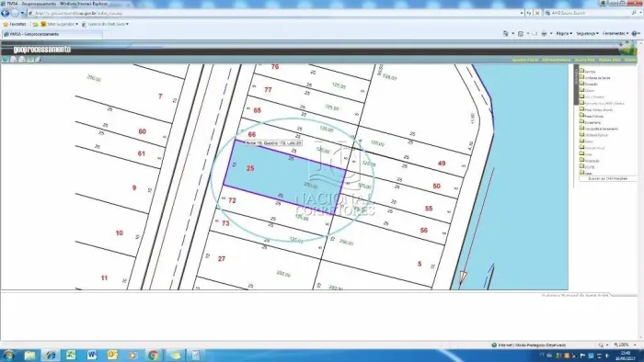Expand the Educação layer folder
The width and height of the screenshot is (644, 362).
581,84
